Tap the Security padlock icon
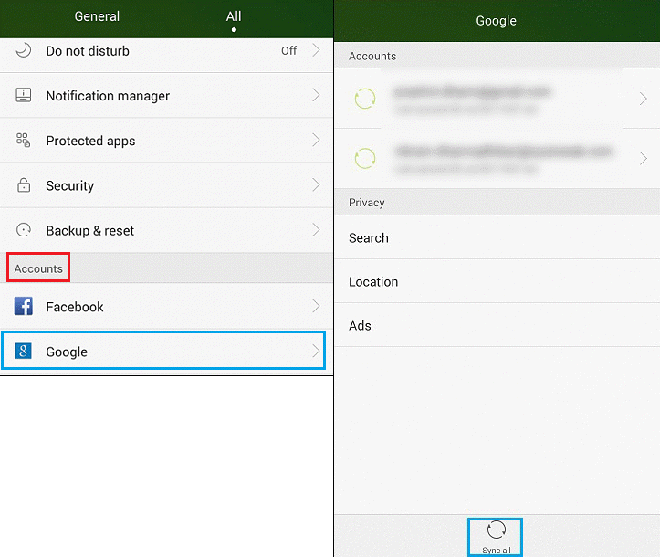The width and height of the screenshot is (660, 557). click(23, 186)
